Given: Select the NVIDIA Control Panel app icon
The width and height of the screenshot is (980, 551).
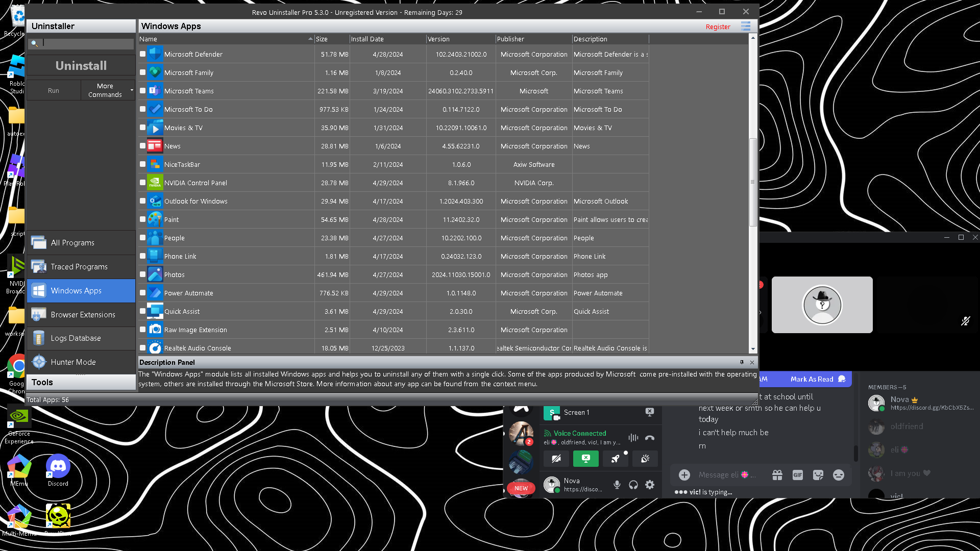Looking at the screenshot, I should click(155, 183).
